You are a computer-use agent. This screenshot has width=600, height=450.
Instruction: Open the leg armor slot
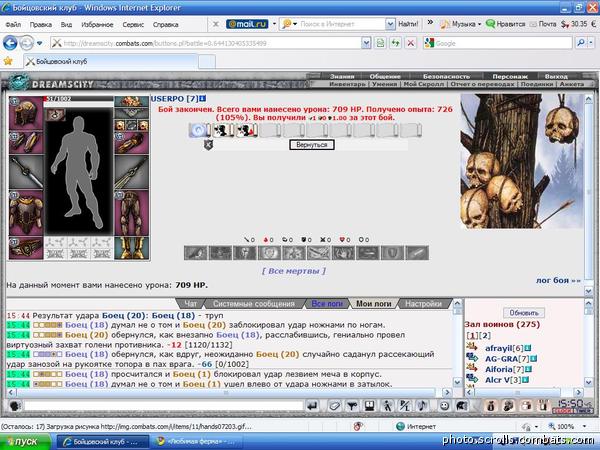coord(131,213)
